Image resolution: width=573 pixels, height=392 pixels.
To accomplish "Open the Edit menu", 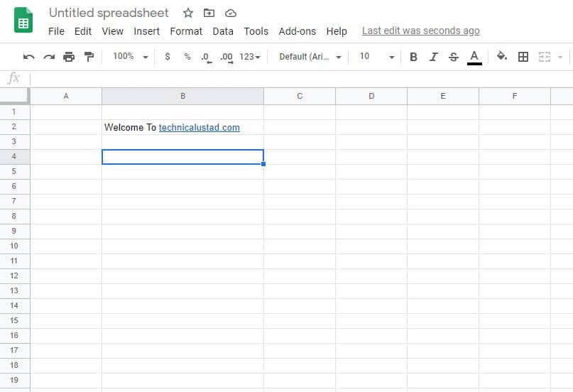I will coord(83,31).
